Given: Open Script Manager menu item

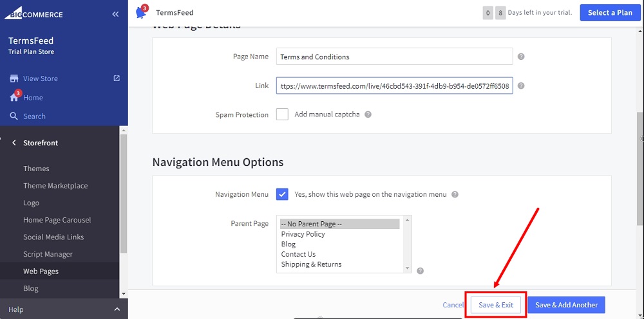Looking at the screenshot, I should pos(48,254).
